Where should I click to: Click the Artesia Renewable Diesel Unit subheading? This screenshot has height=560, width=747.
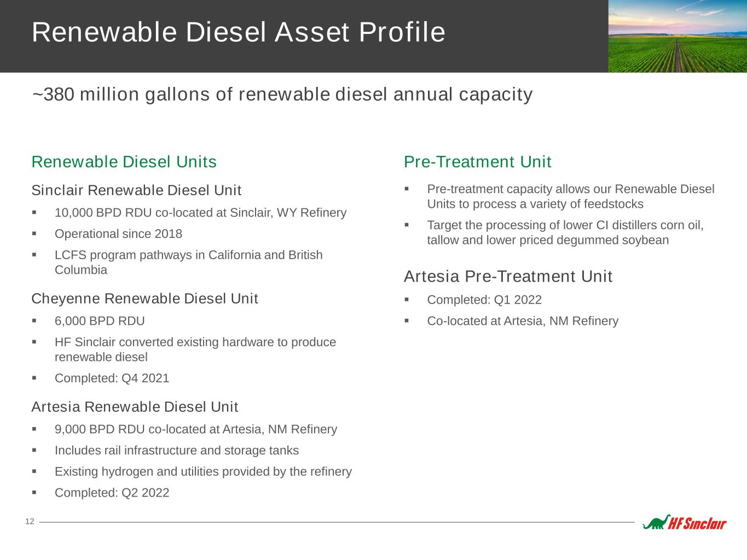coord(135,407)
